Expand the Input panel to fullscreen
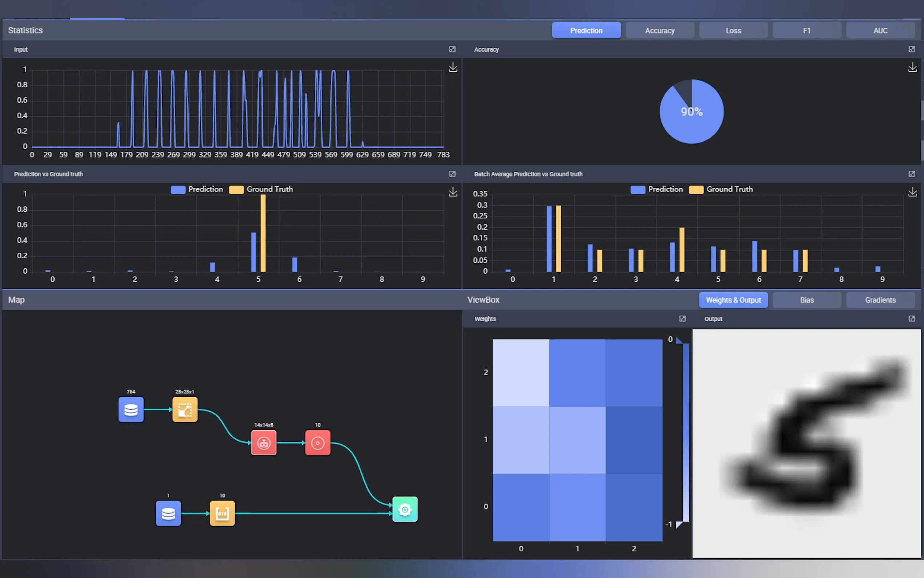The height and width of the screenshot is (578, 924). pos(452,49)
